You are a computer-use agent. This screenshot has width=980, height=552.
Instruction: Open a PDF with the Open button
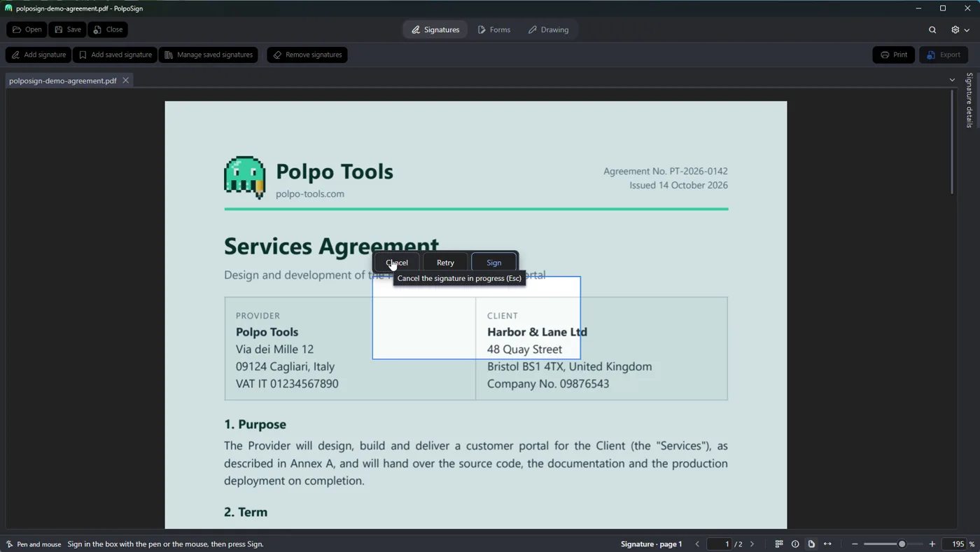click(x=27, y=29)
